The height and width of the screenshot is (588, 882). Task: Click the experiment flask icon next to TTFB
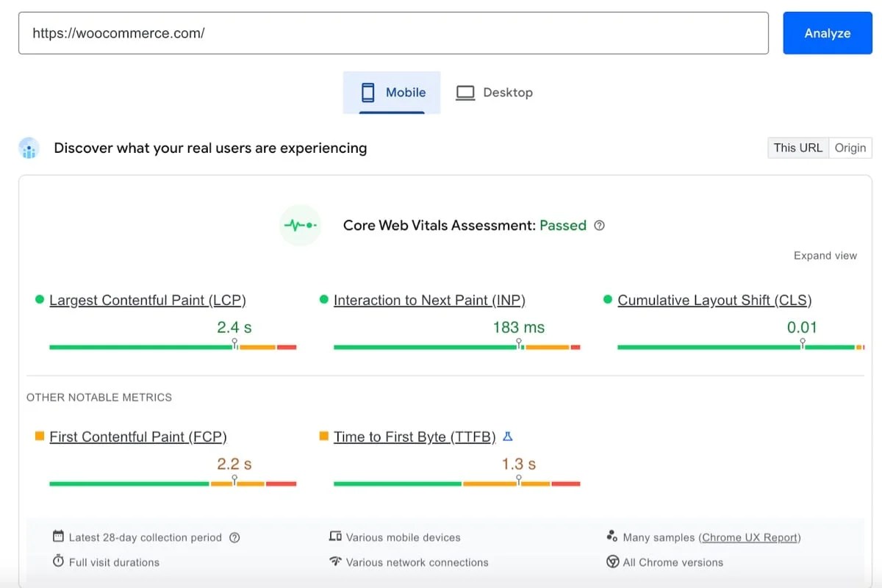pos(508,436)
